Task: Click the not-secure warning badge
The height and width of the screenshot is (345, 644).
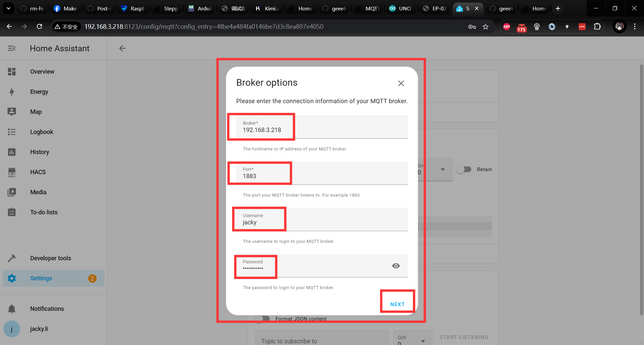Action: click(66, 26)
